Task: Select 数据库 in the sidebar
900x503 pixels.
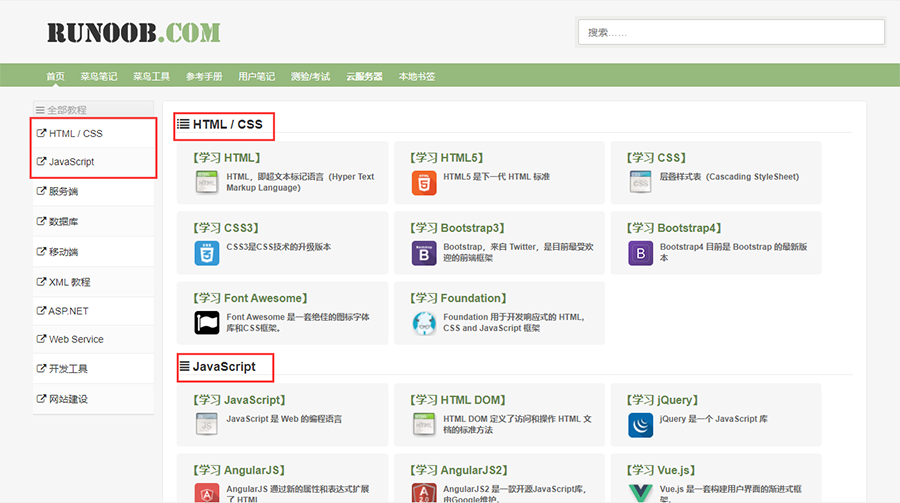Action: click(x=93, y=222)
